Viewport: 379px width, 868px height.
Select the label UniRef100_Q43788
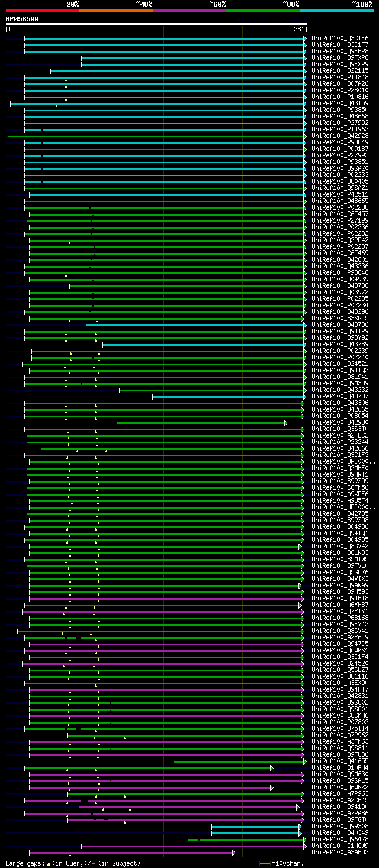pyautogui.click(x=340, y=286)
